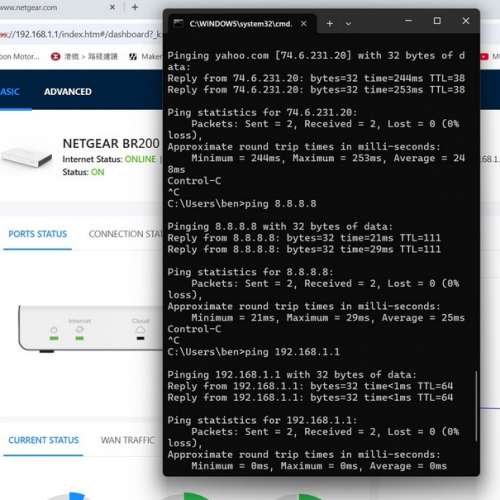The width and height of the screenshot is (500, 500).
Task: Select the WAN TRAFFIC tab
Action: click(x=128, y=440)
